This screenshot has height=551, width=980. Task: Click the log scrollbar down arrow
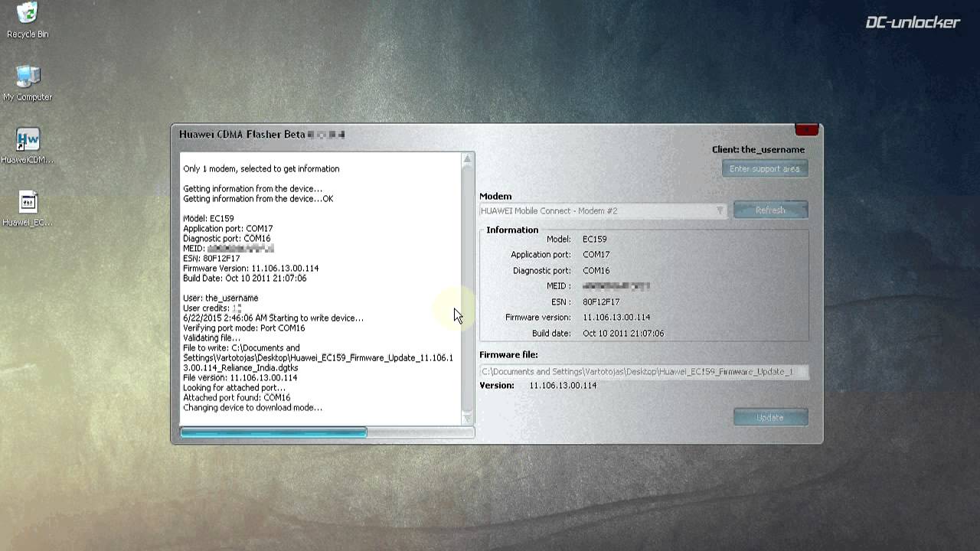click(467, 418)
